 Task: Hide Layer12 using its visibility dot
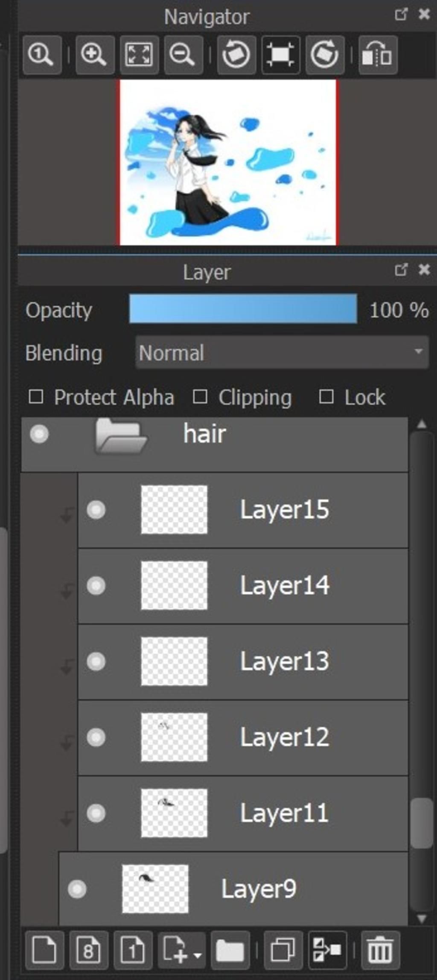coord(96,737)
